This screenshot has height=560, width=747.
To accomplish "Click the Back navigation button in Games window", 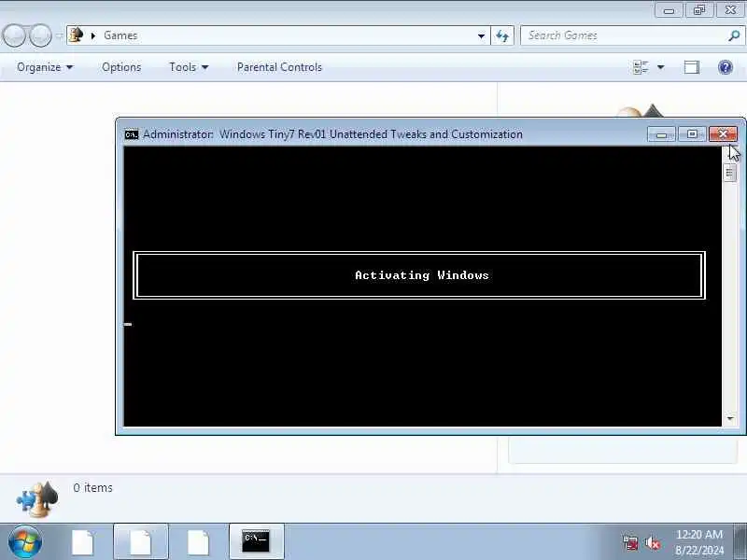I will coord(14,35).
